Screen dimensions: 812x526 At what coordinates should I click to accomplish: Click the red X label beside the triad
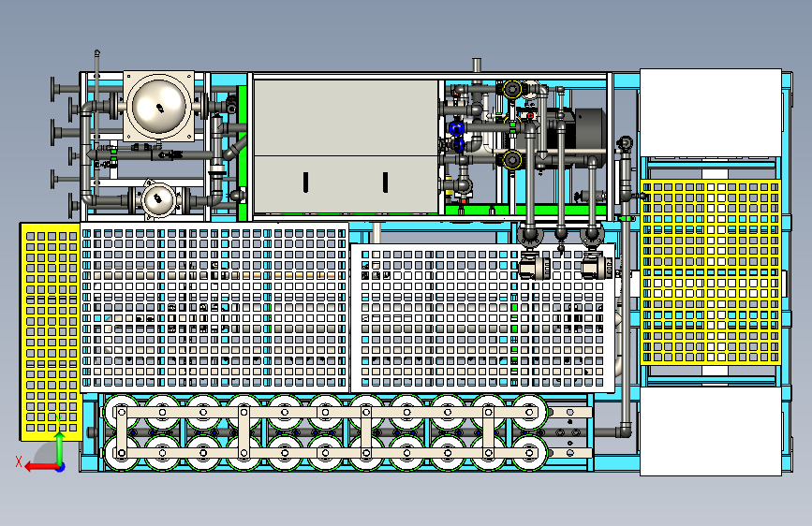19,461
